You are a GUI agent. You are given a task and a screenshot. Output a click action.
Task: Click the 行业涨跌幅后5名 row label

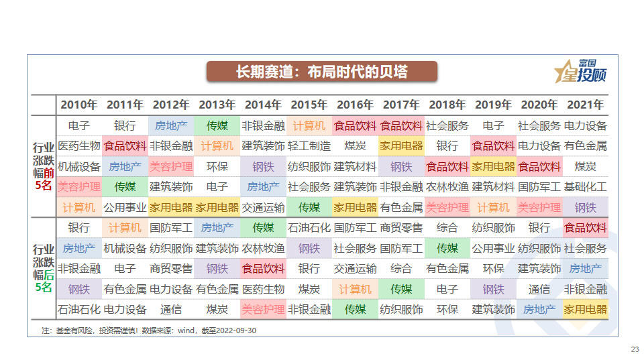[x=42, y=268]
